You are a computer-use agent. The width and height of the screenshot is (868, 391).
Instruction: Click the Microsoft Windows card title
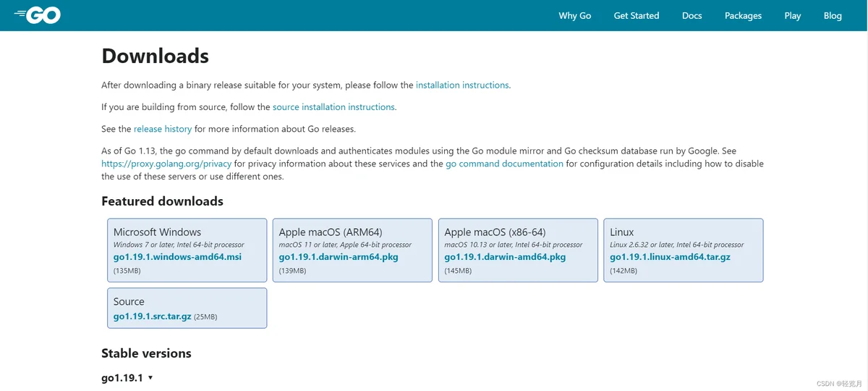pyautogui.click(x=157, y=232)
